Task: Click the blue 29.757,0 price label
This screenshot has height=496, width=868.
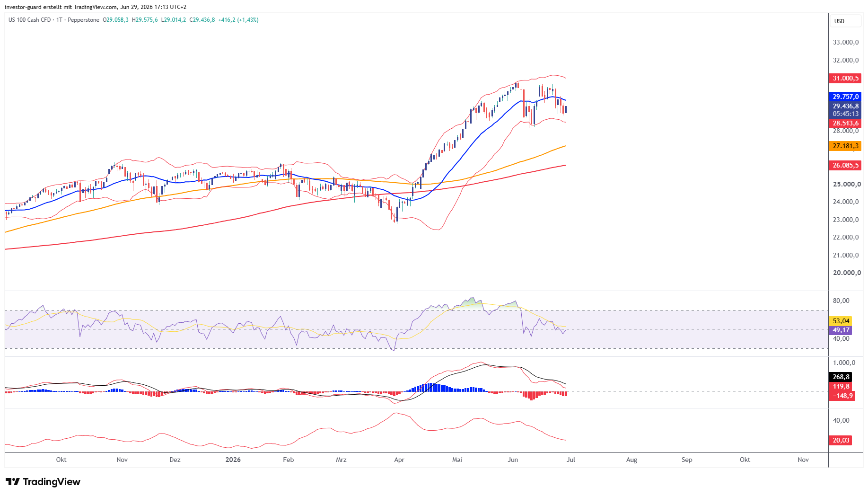Action: click(x=845, y=97)
